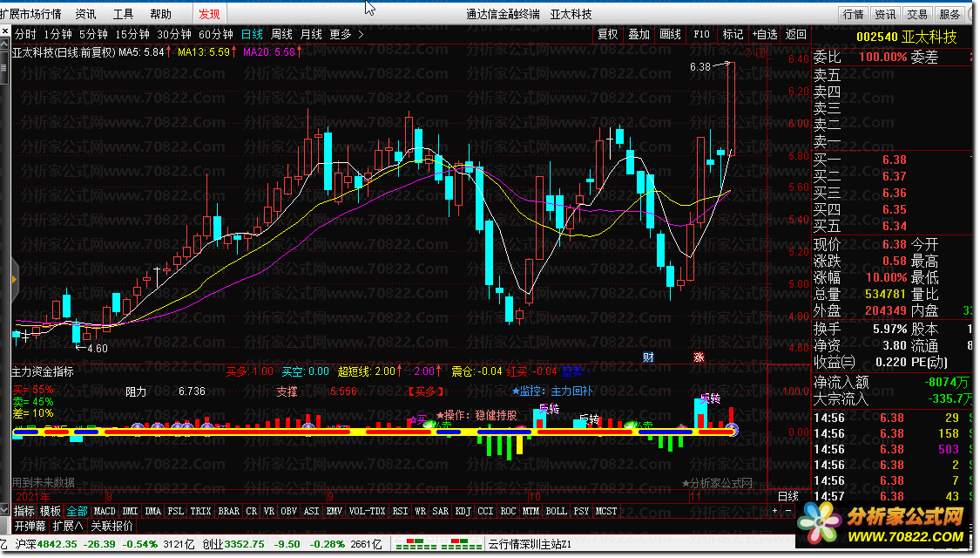Select the 指标 tab at bottom

(x=24, y=511)
